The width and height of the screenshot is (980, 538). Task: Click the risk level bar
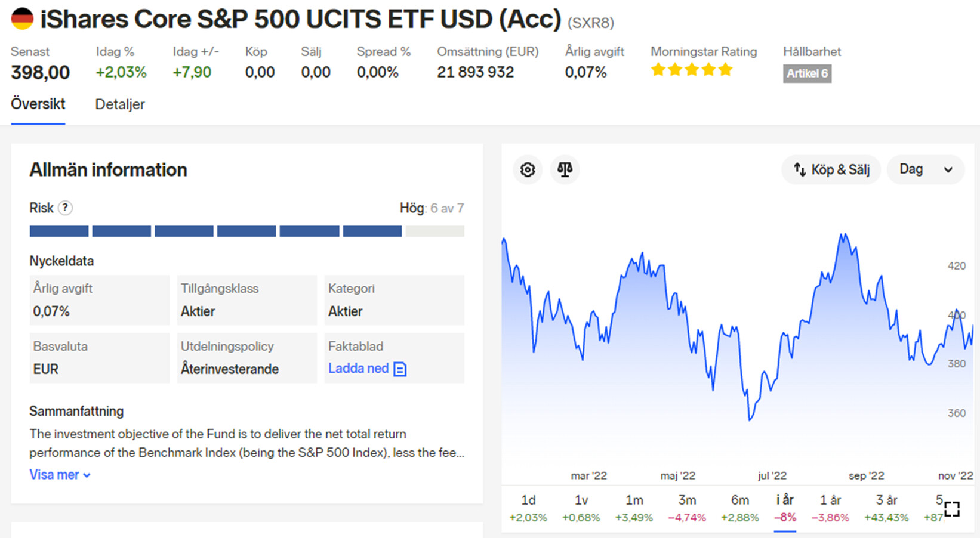(246, 231)
